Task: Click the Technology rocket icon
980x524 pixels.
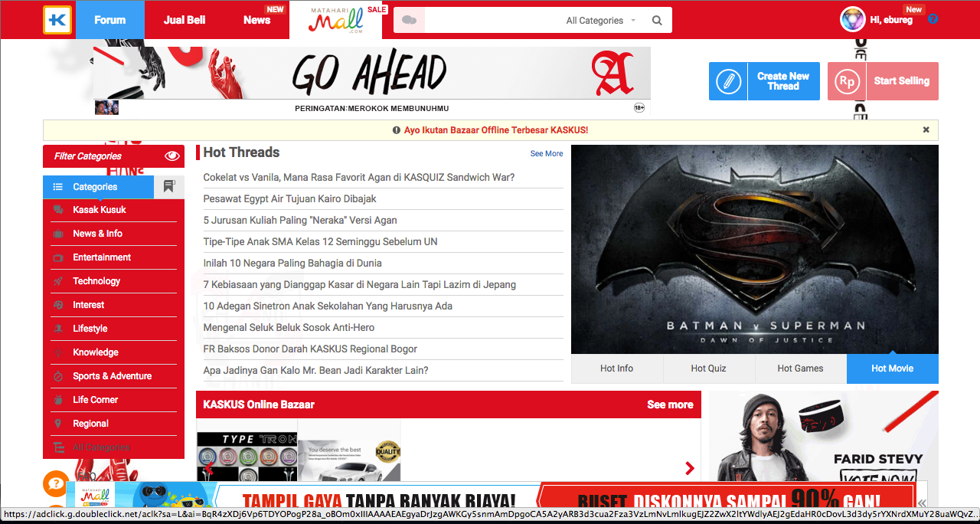Action: pos(57,281)
